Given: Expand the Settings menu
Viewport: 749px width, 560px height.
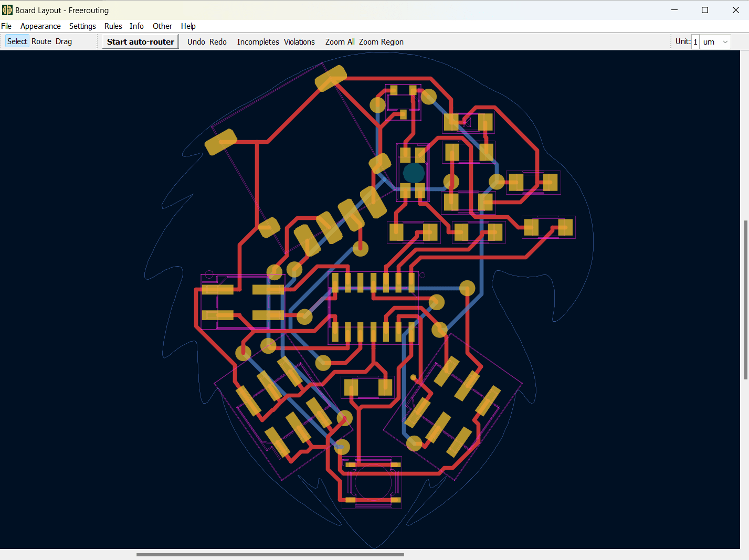Looking at the screenshot, I should pos(82,26).
